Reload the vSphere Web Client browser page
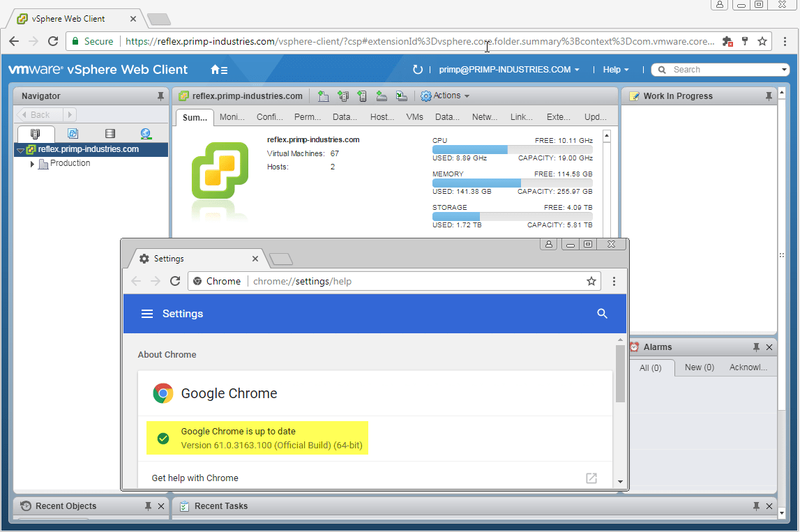 tap(52, 41)
